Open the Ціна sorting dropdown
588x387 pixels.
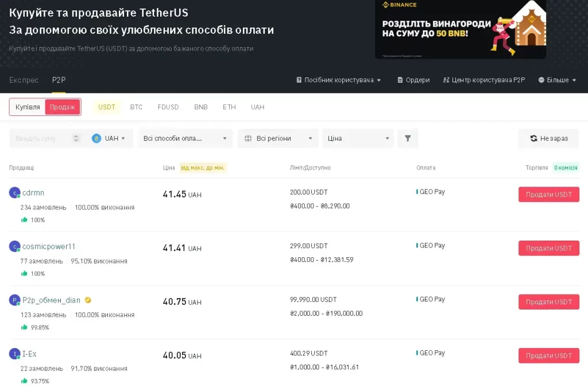pyautogui.click(x=358, y=138)
